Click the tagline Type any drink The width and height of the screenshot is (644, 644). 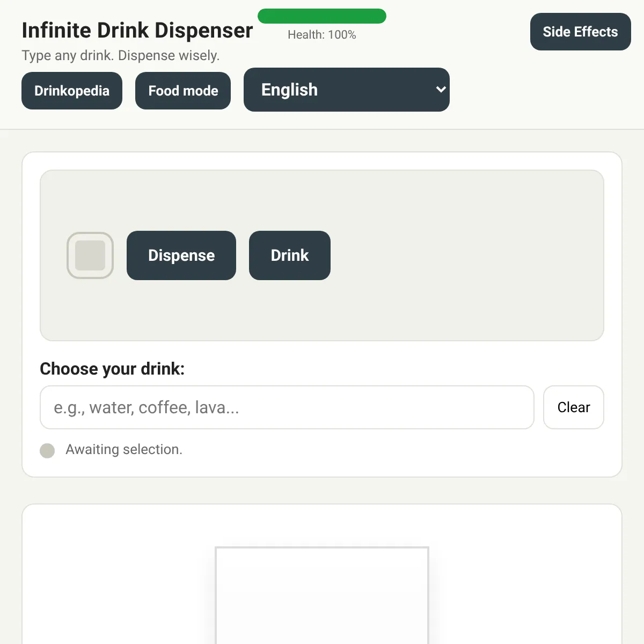click(121, 56)
